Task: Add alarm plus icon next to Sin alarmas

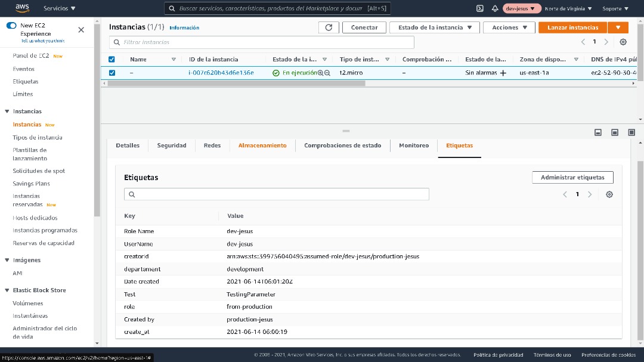Action: pyautogui.click(x=503, y=73)
